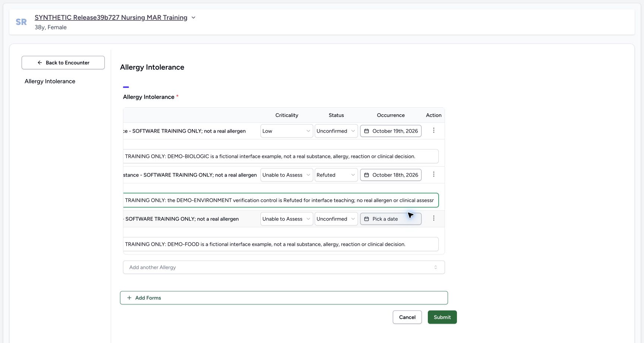
Task: Open the Add another Allergy combo box
Action: [284, 267]
